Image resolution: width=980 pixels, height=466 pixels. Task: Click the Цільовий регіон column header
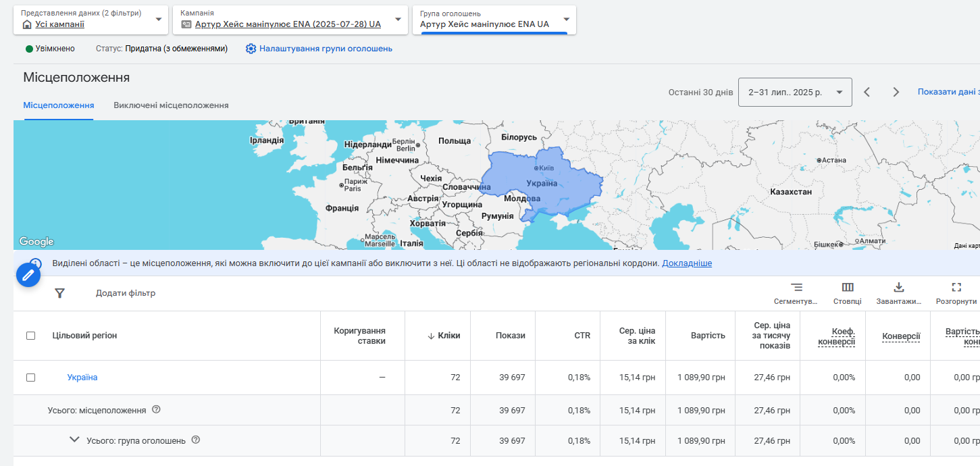coord(84,336)
